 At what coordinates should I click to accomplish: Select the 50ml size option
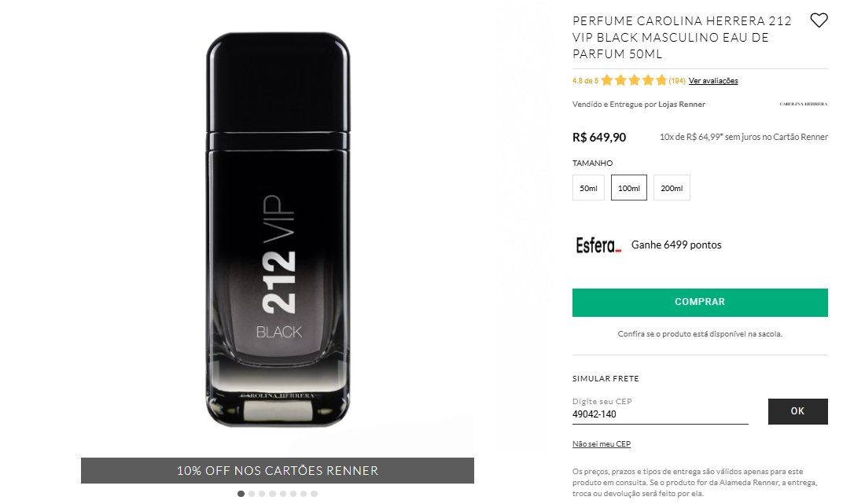[588, 188]
